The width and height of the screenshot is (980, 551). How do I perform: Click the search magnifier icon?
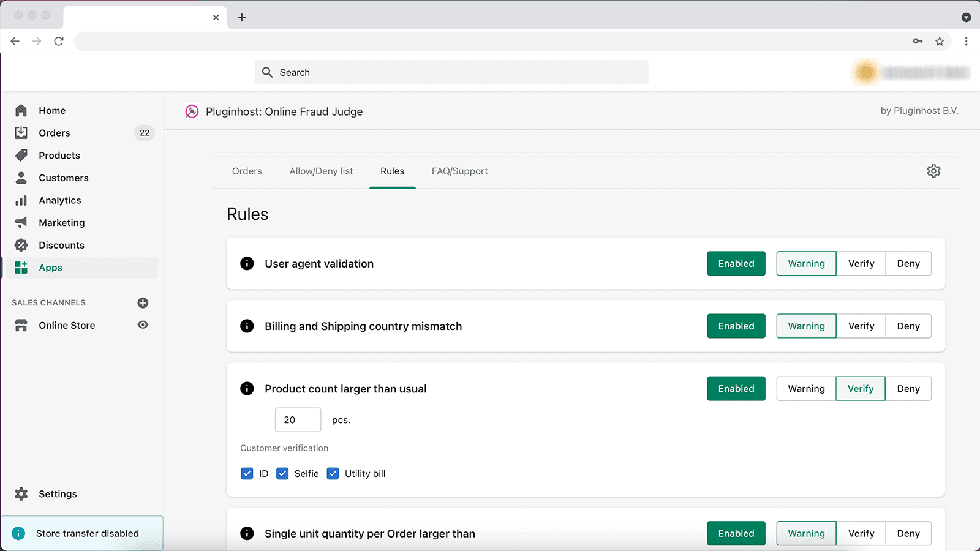coord(267,72)
